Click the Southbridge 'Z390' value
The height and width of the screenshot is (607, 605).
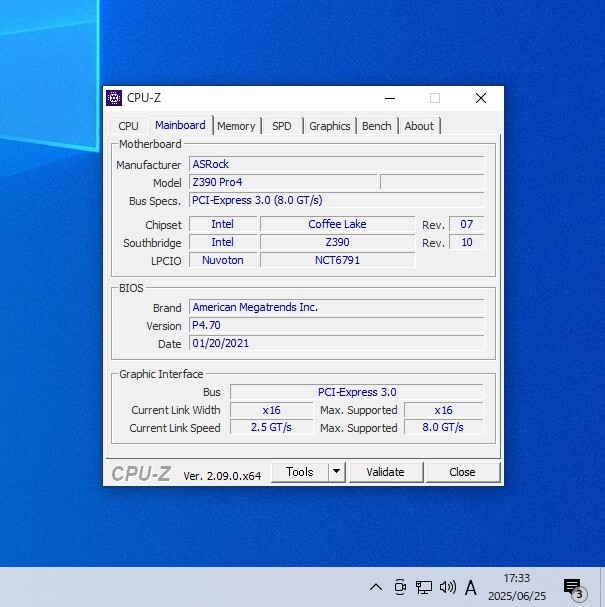click(x=337, y=242)
